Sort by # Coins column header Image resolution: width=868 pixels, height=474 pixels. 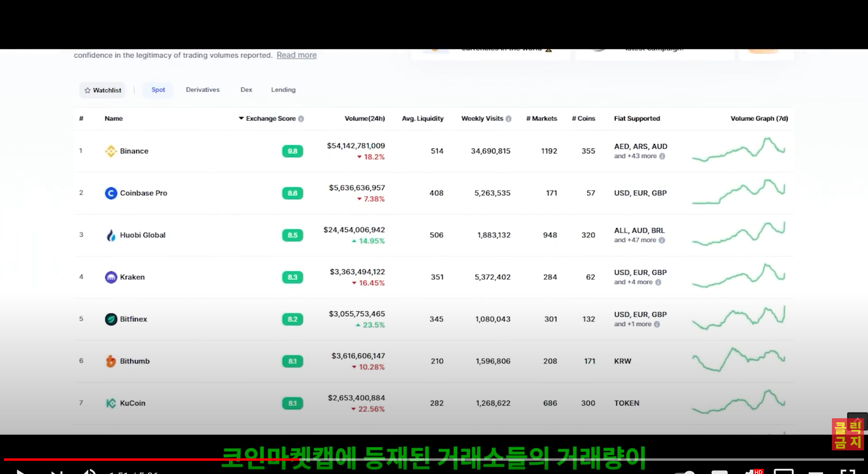[x=583, y=119]
